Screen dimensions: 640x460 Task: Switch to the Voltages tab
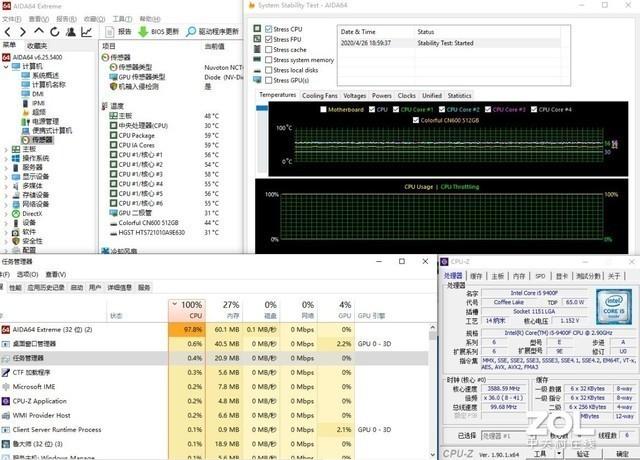click(354, 96)
